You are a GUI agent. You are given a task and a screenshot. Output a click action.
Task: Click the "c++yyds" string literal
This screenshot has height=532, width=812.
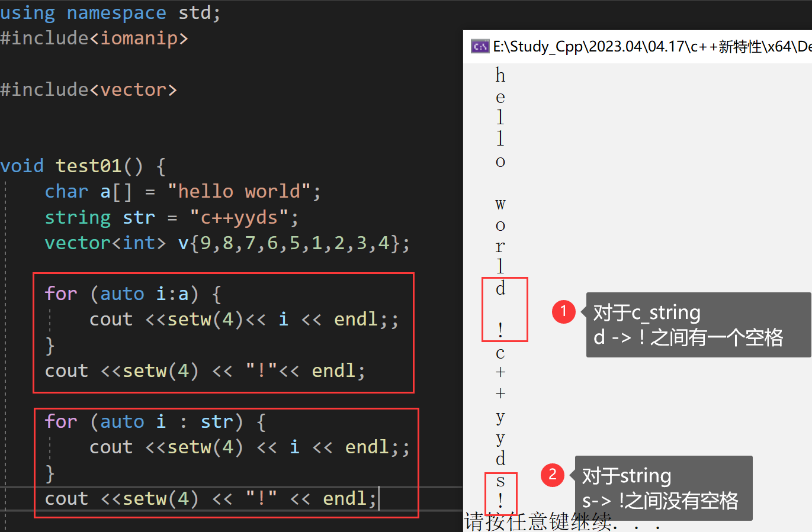tap(239, 218)
